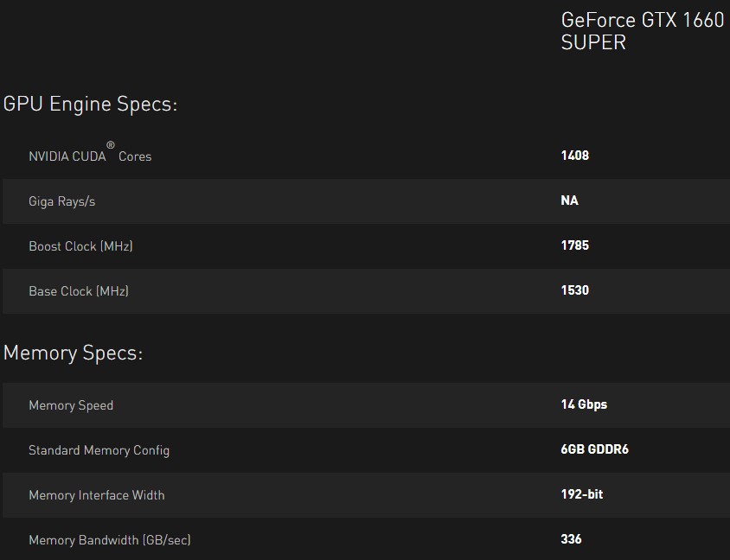Select the 1785 boost clock value
This screenshot has height=560, width=730.
coord(575,245)
